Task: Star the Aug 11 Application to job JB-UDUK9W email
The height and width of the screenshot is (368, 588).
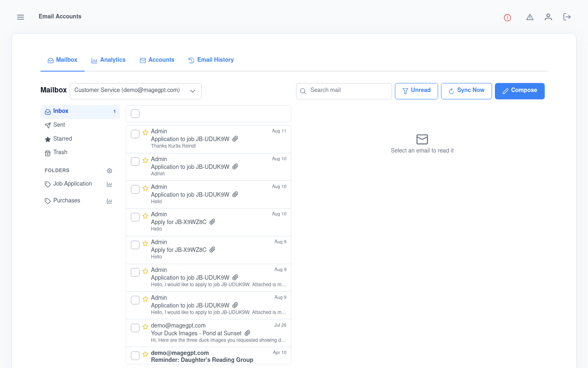Action: coord(145,132)
